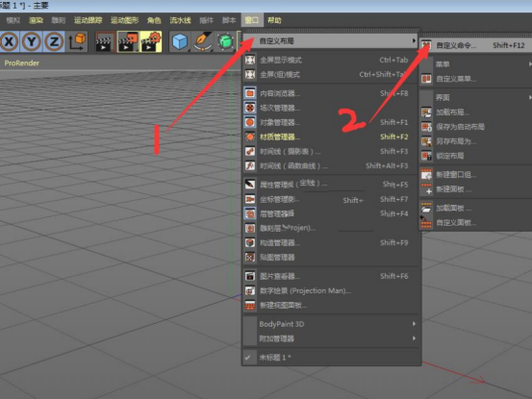Click the layer manager icon (Shift+F4 row)
The height and width of the screenshot is (399, 532).
coord(250,213)
